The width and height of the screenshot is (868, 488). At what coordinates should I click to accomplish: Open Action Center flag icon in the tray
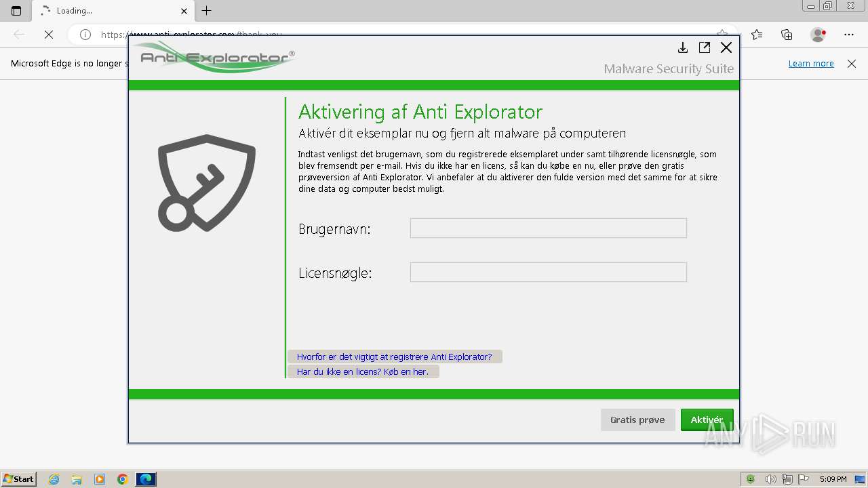[x=804, y=479]
